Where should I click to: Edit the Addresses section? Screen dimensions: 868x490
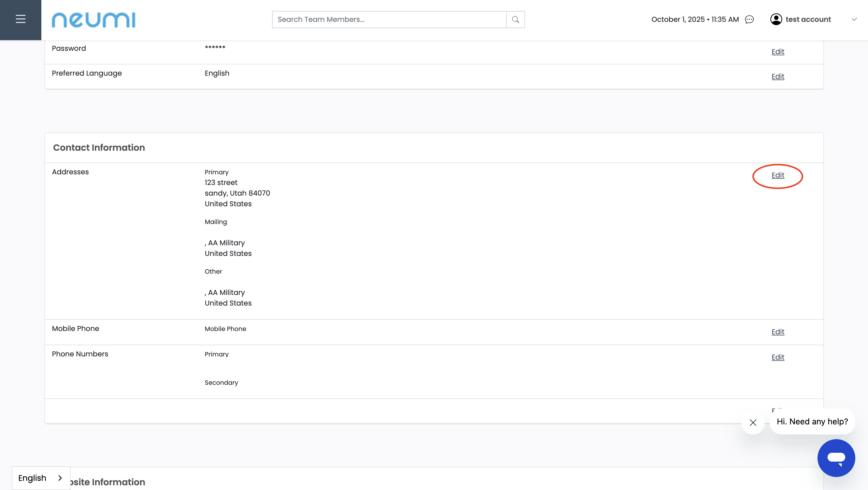pos(778,175)
